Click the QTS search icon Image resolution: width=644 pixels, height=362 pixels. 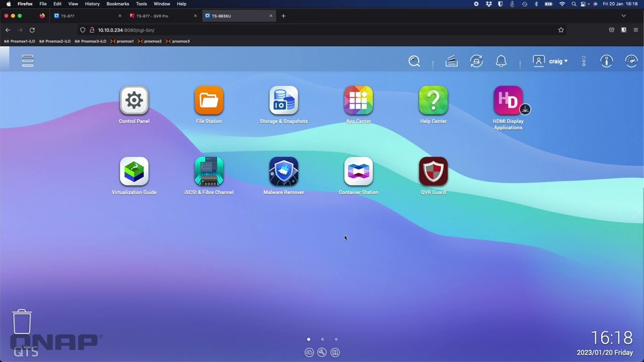414,61
